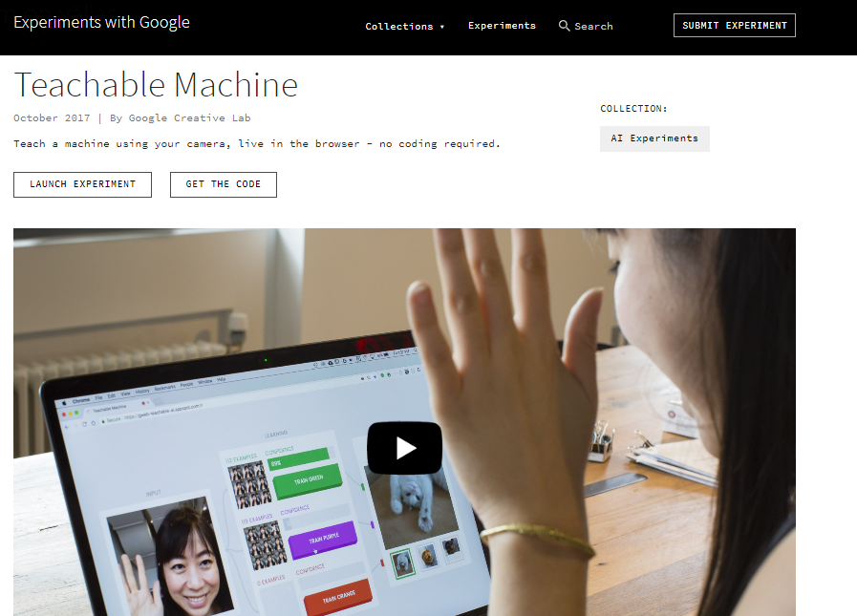This screenshot has width=857, height=616.
Task: Click the magnifying glass search icon
Action: tap(564, 26)
